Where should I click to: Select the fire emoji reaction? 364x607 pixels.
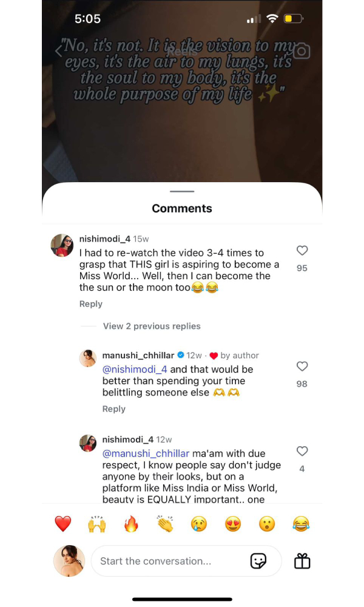pos(131,523)
